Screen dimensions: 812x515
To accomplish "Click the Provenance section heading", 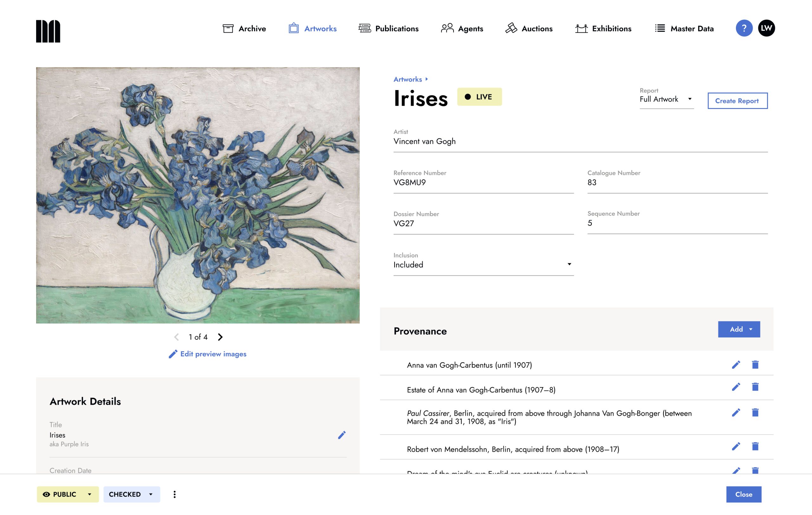I will pyautogui.click(x=420, y=331).
